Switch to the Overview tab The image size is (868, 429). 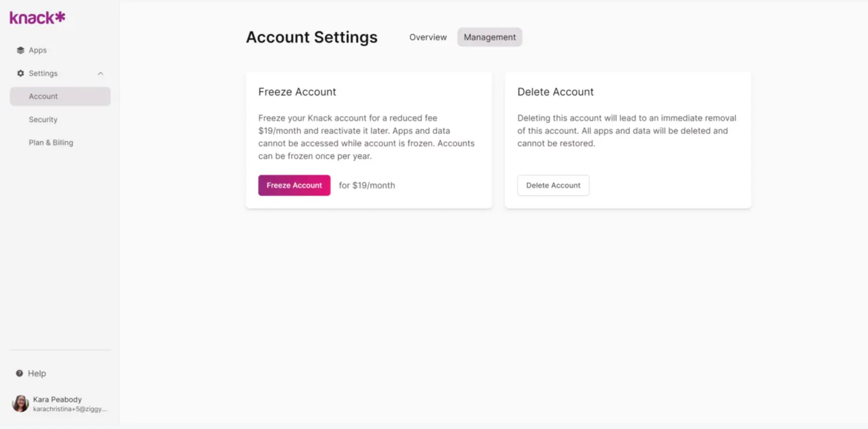point(428,37)
